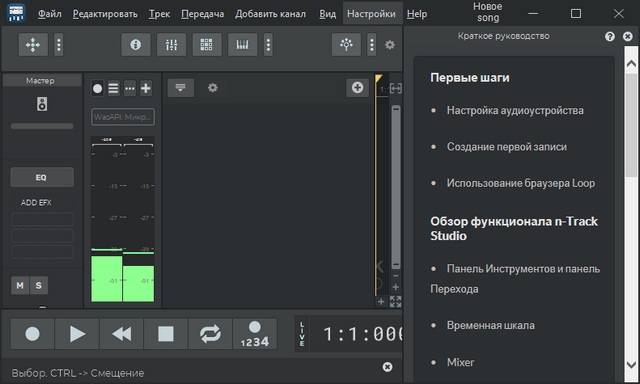640x384 pixels.
Task: Arm the track record dot
Action: [x=98, y=88]
